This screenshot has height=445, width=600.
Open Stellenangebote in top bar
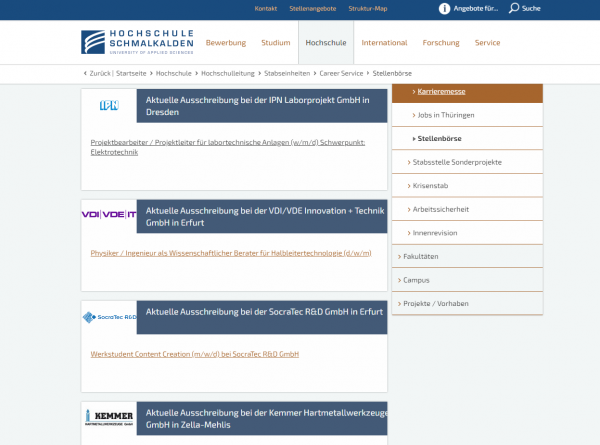[x=313, y=8]
